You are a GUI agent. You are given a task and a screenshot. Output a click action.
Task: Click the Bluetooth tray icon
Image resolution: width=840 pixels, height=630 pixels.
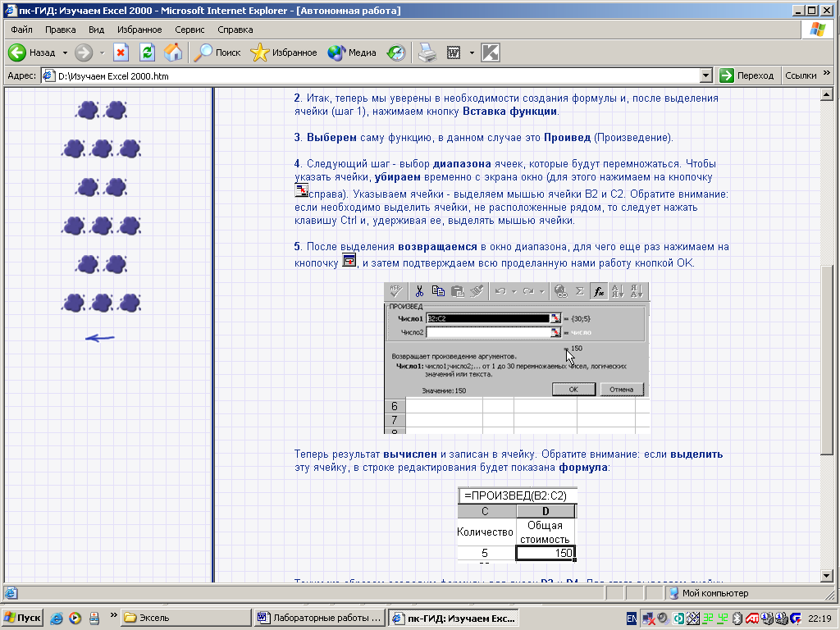pyautogui.click(x=737, y=619)
